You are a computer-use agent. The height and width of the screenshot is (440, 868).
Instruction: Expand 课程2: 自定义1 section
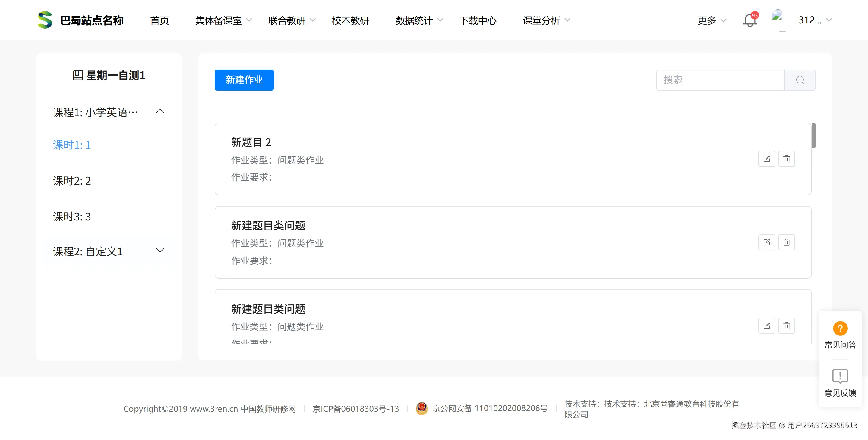(160, 251)
